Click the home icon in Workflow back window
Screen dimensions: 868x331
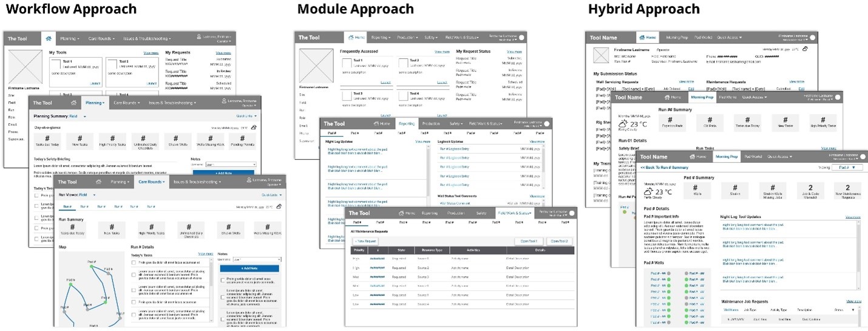coord(49,38)
